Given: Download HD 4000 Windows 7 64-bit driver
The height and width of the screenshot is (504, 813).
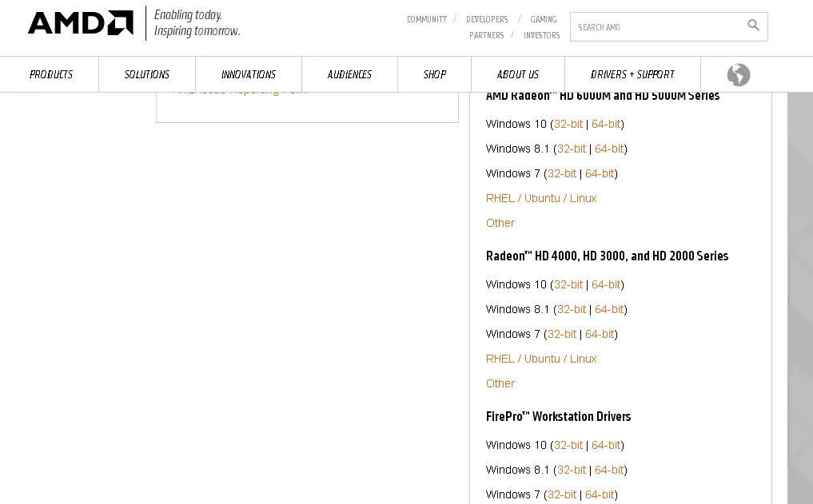Looking at the screenshot, I should 600,335.
